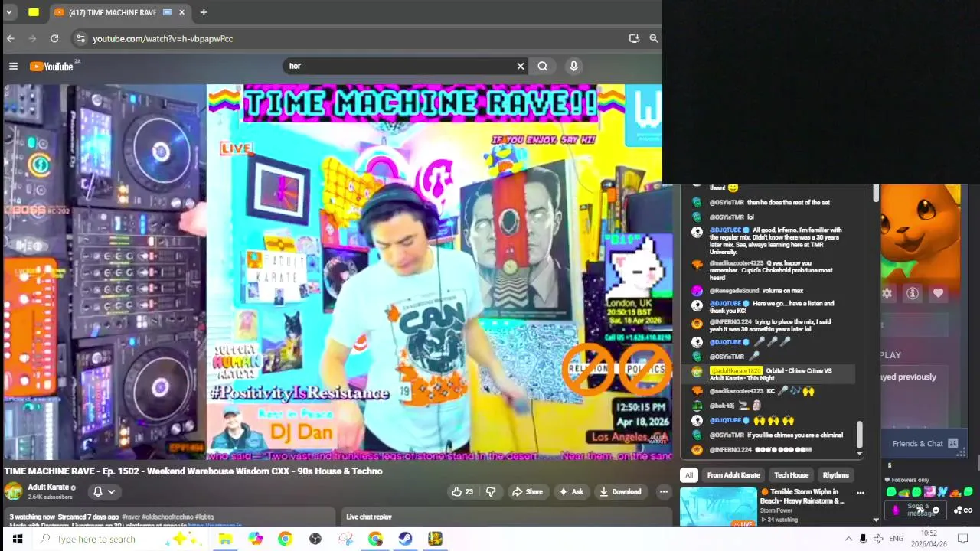This screenshot has width=980, height=551.
Task: Close the TIME MACHINE RAVE tab
Action: pos(182,12)
